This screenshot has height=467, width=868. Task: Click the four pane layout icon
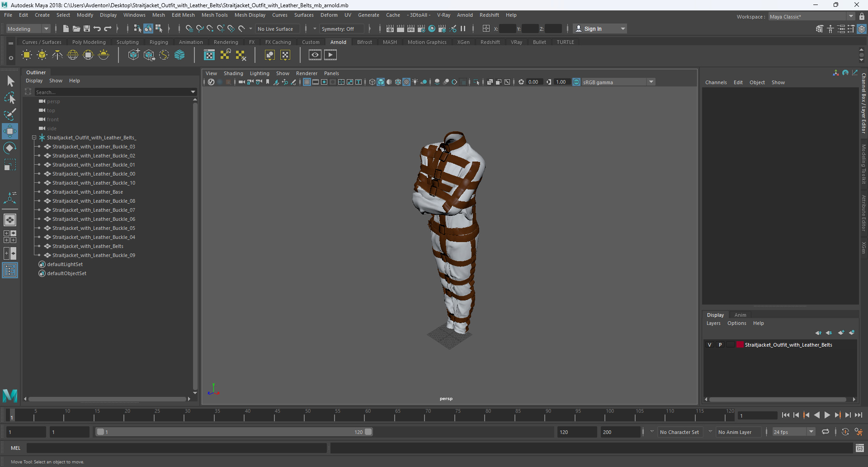(x=10, y=237)
